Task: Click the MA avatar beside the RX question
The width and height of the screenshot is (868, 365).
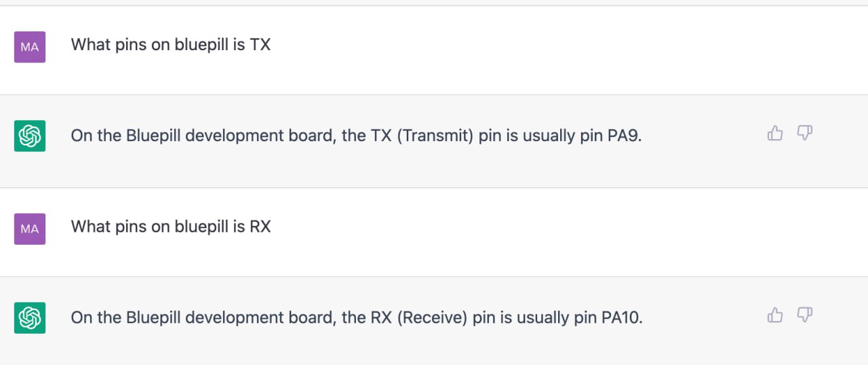Action: point(30,229)
